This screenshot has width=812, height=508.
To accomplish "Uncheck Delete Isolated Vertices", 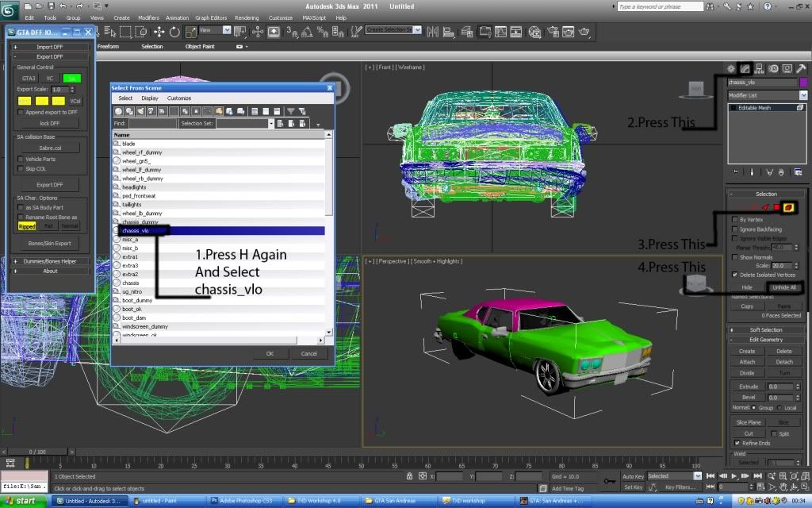I will 735,275.
